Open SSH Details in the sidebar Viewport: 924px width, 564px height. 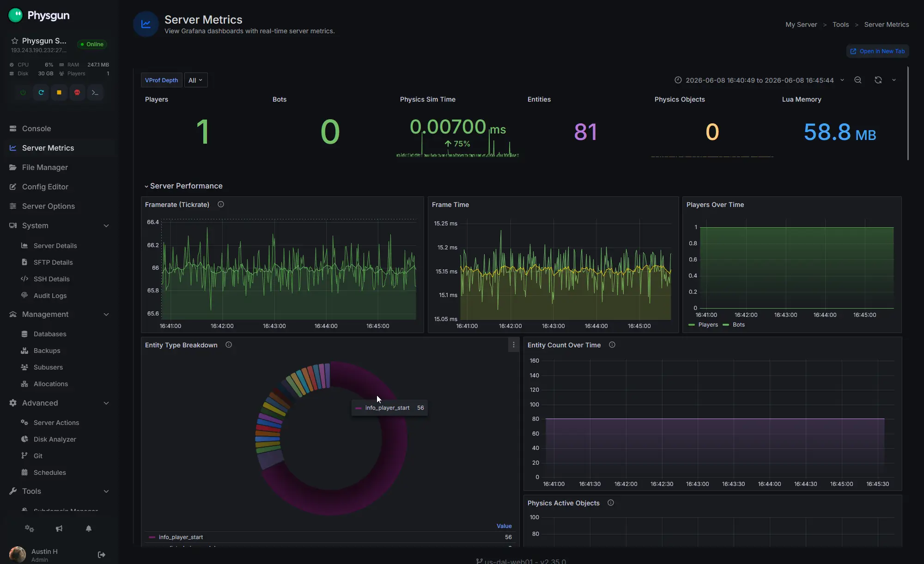pos(51,279)
